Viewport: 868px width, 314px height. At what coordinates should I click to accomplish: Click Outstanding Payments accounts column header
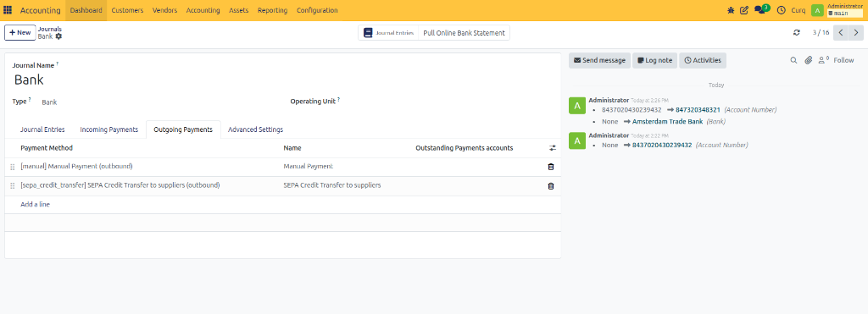pyautogui.click(x=465, y=148)
